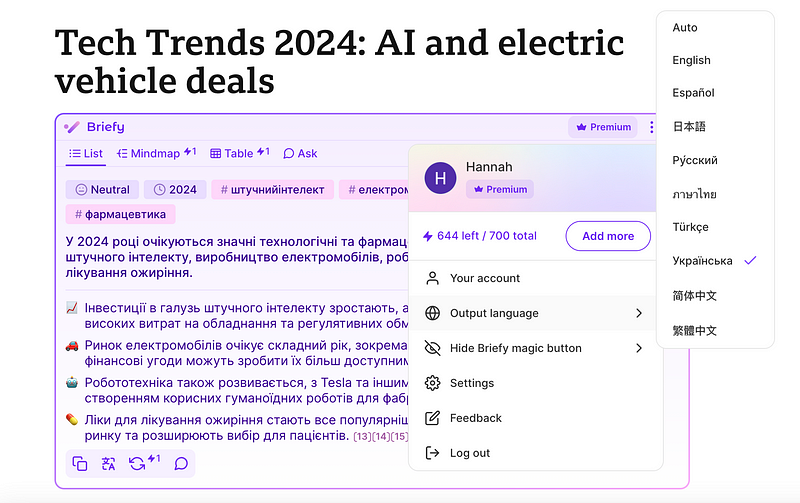Viewport: 800px width, 503px height.
Task: Click the Premium badge under Hannah
Action: click(x=499, y=189)
